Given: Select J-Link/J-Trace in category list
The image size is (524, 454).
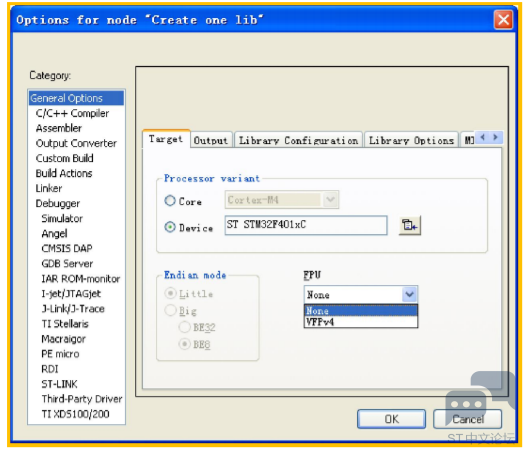Looking at the screenshot, I should [73, 309].
